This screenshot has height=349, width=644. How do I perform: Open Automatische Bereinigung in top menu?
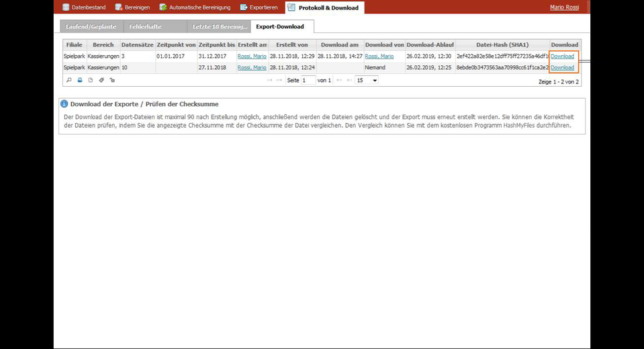195,7
